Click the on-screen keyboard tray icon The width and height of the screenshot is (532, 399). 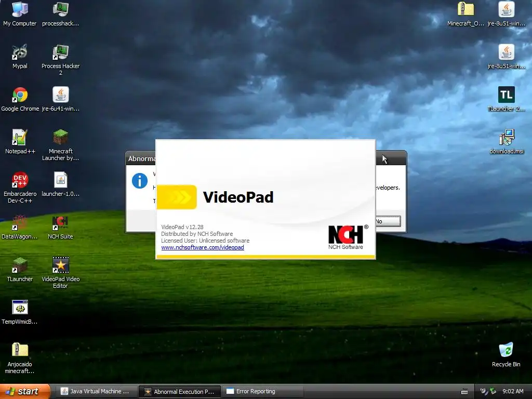click(464, 392)
